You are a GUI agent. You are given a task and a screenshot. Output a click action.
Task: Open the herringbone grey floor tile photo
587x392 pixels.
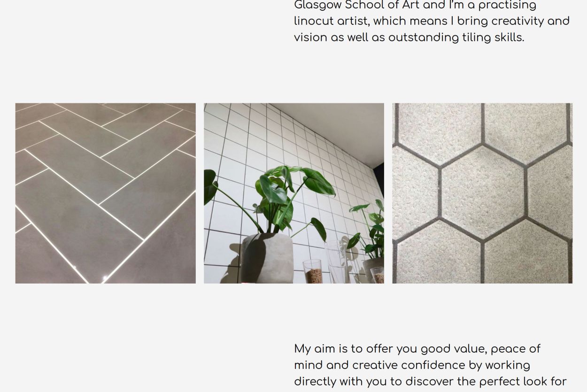point(106,193)
